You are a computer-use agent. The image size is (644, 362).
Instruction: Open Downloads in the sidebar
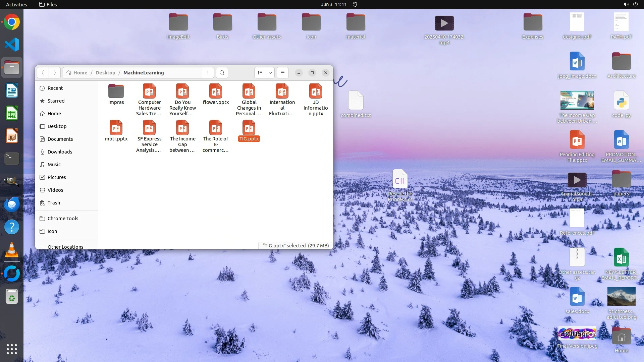[x=60, y=152]
